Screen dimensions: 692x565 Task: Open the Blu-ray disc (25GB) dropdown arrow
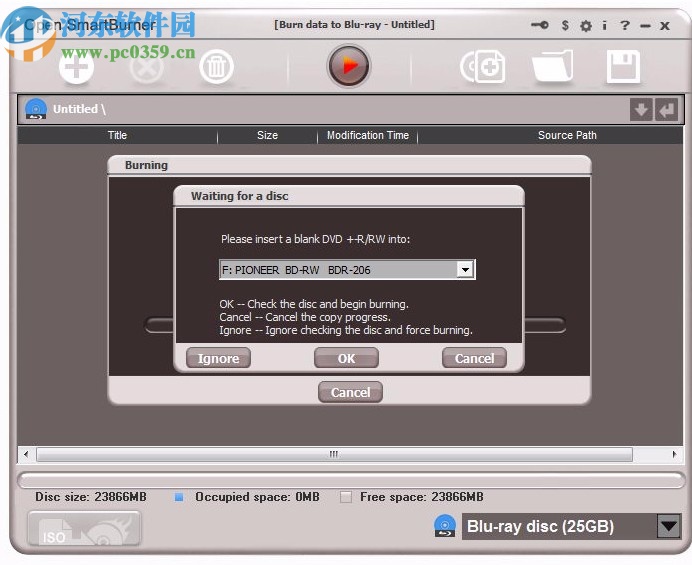coord(669,526)
